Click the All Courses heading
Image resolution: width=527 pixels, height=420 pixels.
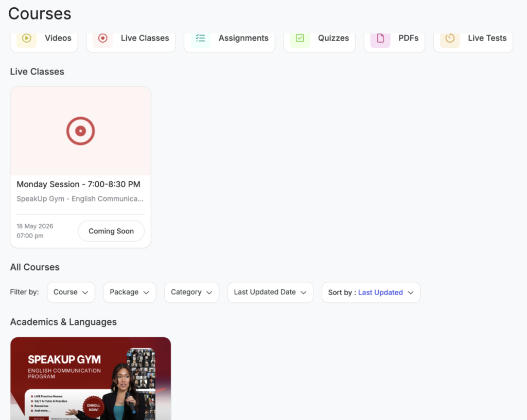pyautogui.click(x=35, y=267)
